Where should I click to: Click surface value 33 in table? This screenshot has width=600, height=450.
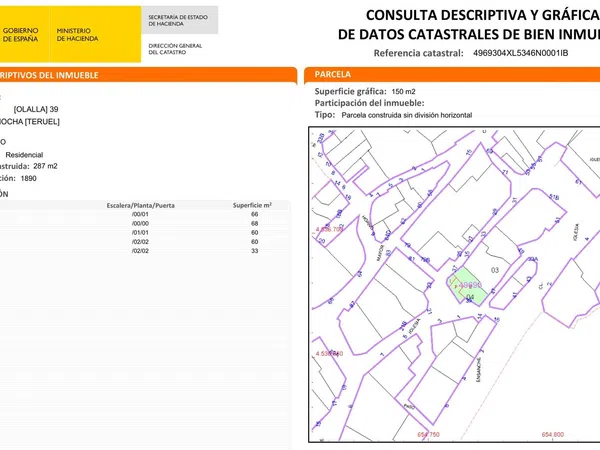pos(254,251)
